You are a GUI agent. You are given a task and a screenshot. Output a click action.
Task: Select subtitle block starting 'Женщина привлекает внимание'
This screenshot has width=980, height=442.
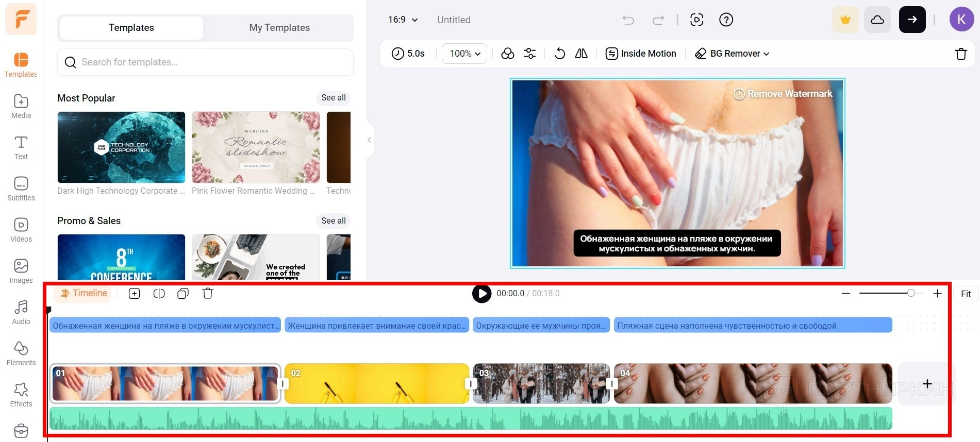[376, 326]
